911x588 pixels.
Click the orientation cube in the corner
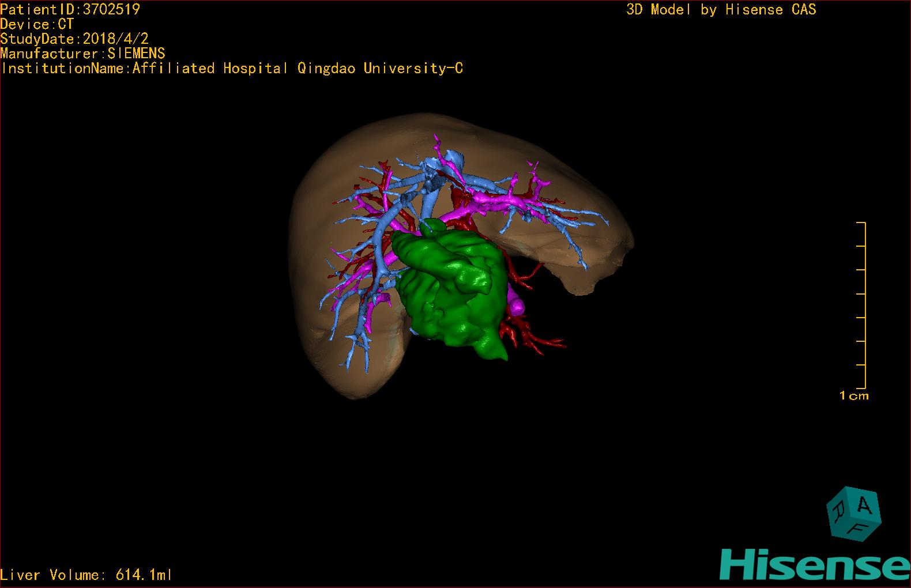pyautogui.click(x=853, y=514)
